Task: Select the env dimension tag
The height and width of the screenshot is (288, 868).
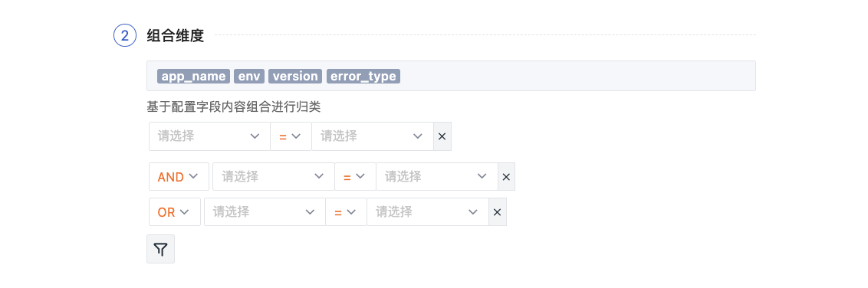Action: tap(250, 77)
